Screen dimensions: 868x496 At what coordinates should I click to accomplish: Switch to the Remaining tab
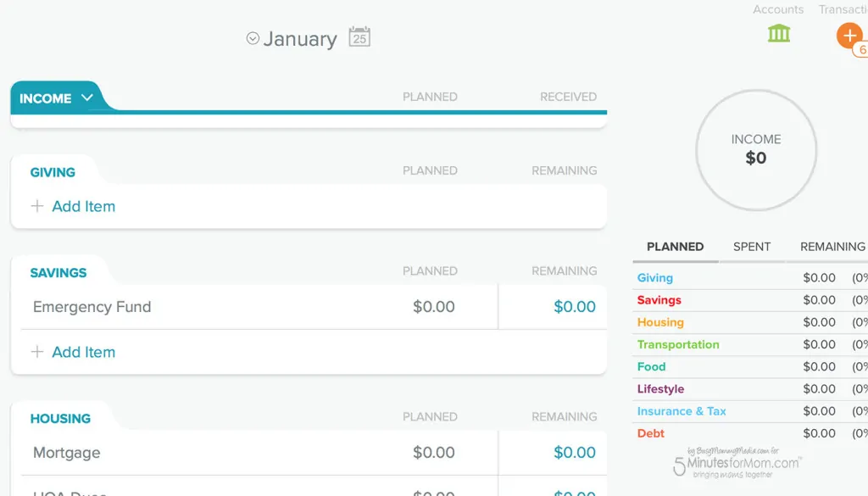[832, 247]
